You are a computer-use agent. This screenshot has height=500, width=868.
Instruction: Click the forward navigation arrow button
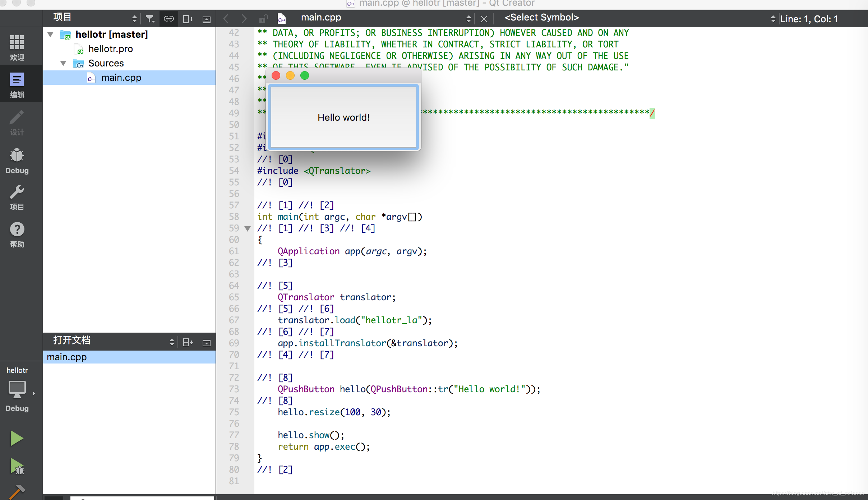(243, 18)
